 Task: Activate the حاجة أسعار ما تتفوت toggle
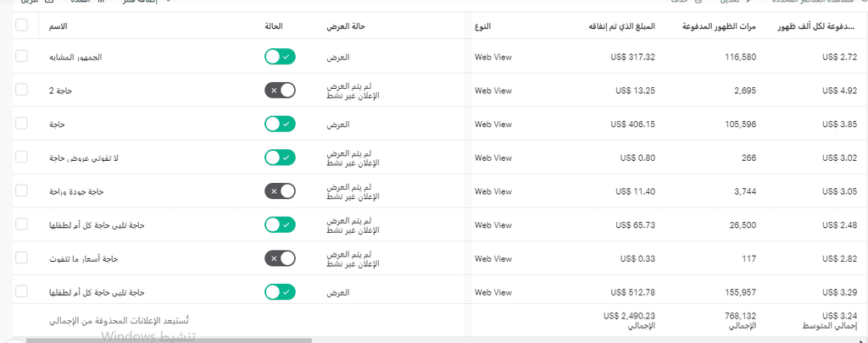280,258
